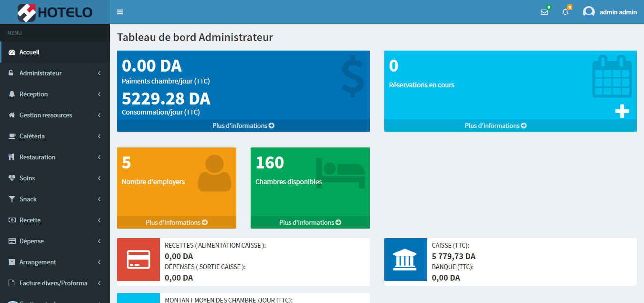644x303 pixels.
Task: Click the red credit card recettes icon
Action: click(138, 260)
